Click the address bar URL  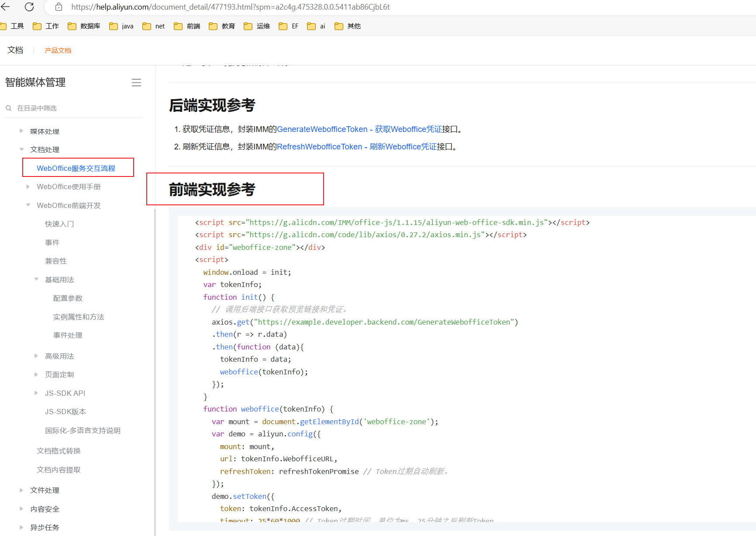coord(231,7)
